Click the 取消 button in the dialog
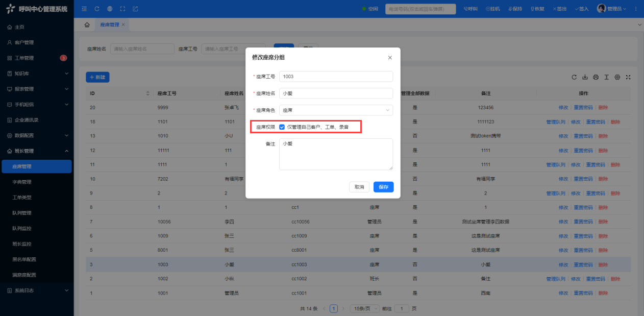 click(x=359, y=187)
